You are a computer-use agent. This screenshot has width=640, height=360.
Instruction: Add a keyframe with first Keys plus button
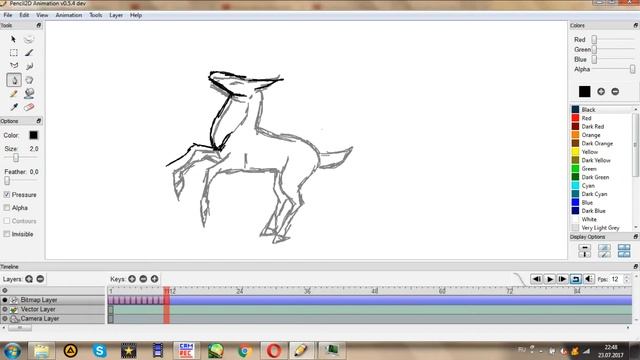[x=132, y=279]
